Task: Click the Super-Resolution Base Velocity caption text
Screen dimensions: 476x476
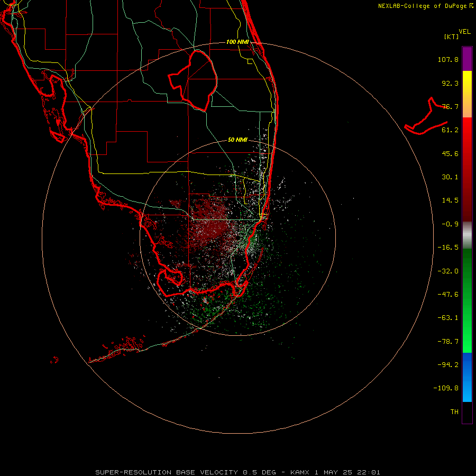Action: pyautogui.click(x=237, y=472)
